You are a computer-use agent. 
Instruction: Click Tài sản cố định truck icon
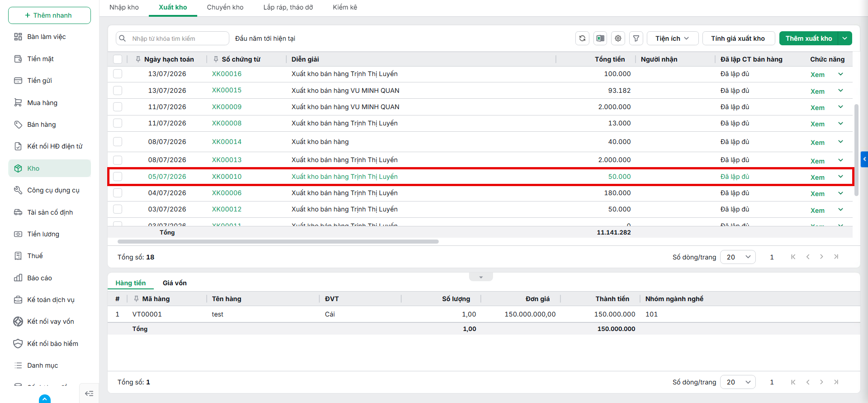18,212
